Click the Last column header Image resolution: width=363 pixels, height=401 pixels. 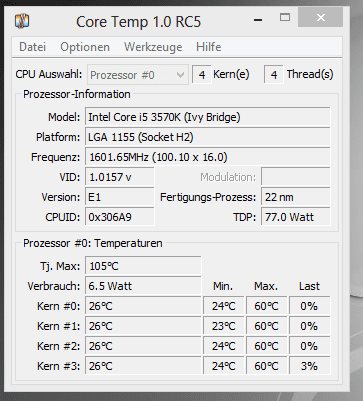(x=309, y=286)
